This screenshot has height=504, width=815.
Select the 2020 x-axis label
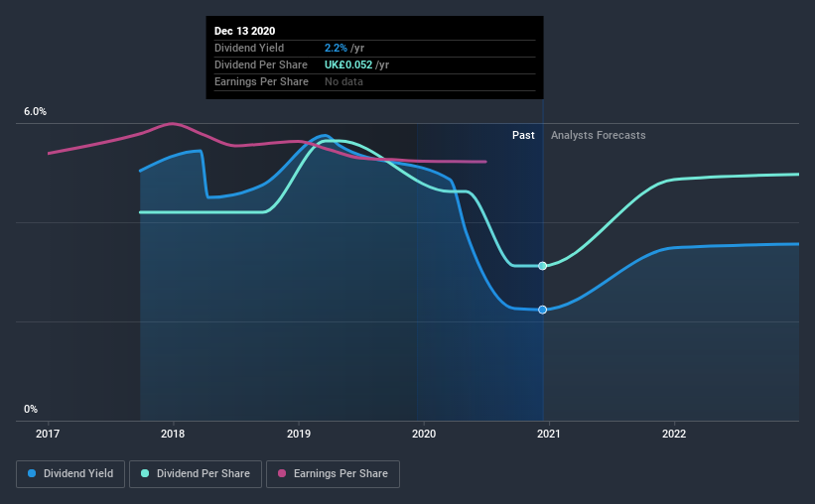424,434
